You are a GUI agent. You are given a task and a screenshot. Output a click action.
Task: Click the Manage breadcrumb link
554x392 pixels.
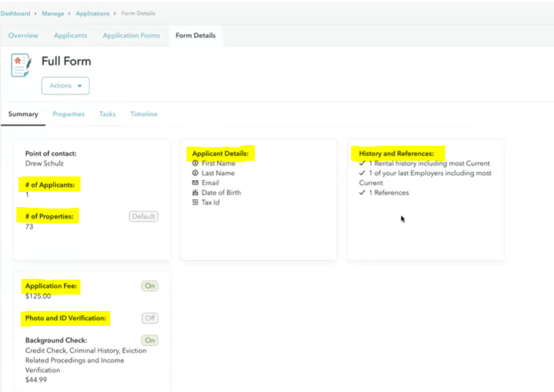tap(53, 14)
